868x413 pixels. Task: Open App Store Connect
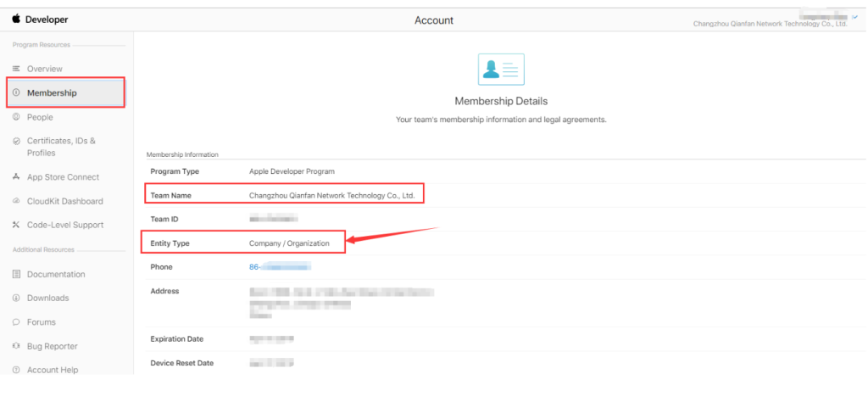[63, 177]
